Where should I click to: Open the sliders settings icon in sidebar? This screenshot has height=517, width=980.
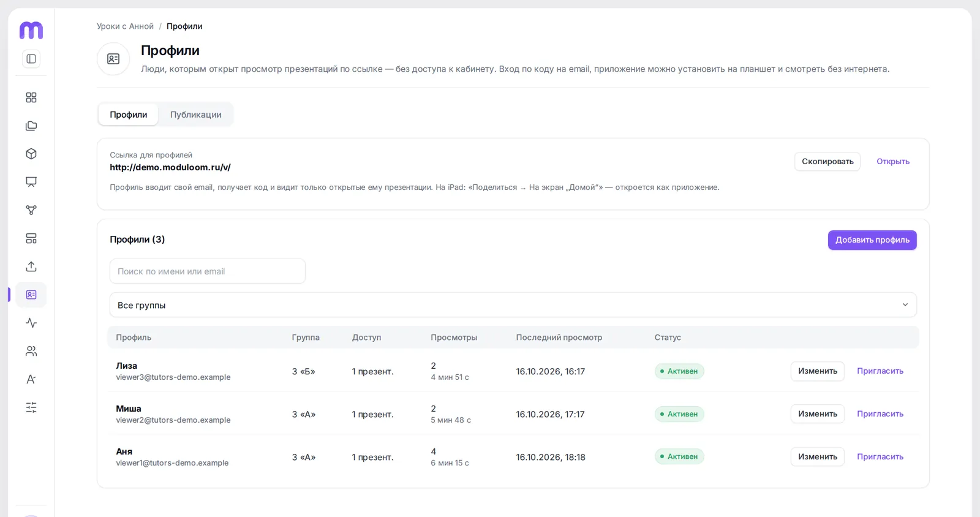[x=31, y=407]
